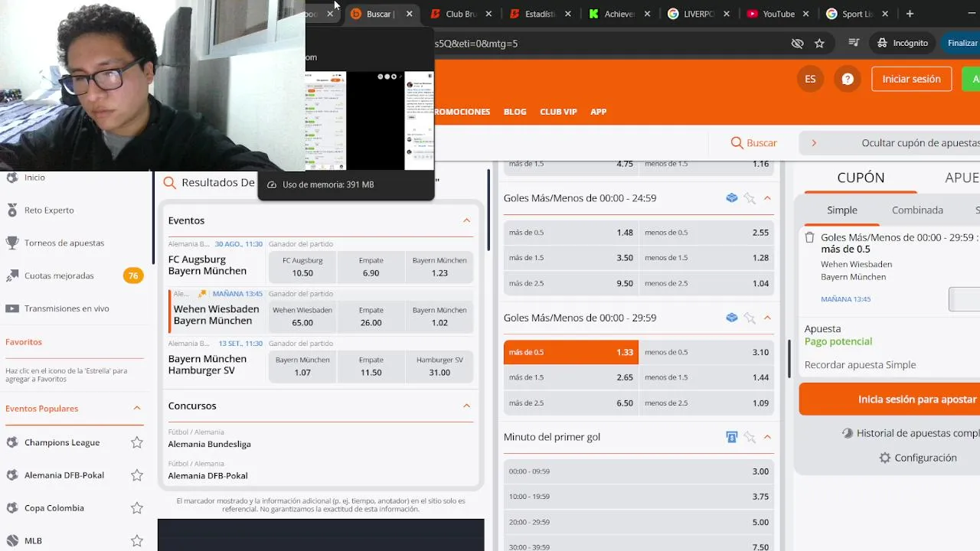Select first goal 00:00 - 09:59 at 3.00
Image resolution: width=980 pixels, height=551 pixels.
[639, 471]
